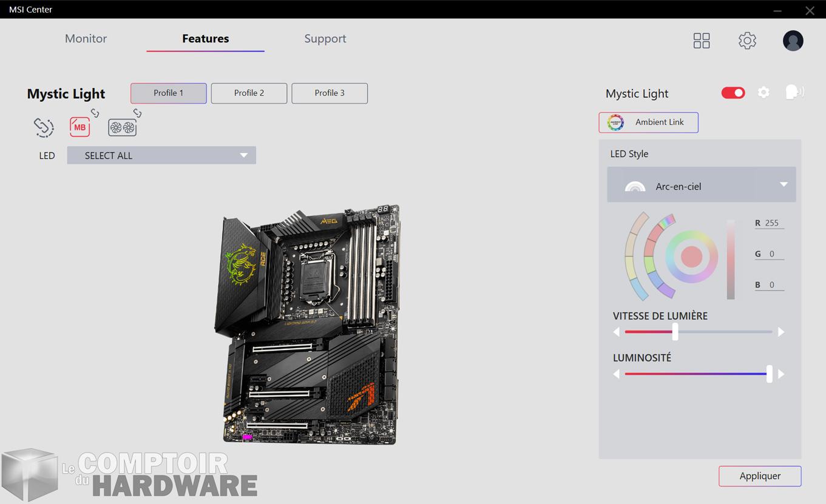This screenshot has height=504, width=826.
Task: Select the graphics card device icon
Action: pos(122,127)
